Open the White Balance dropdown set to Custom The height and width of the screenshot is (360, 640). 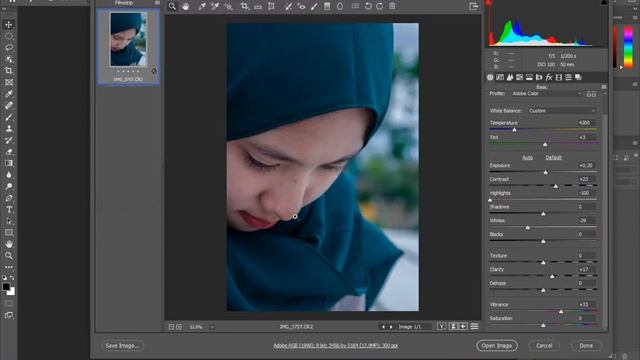[561, 111]
